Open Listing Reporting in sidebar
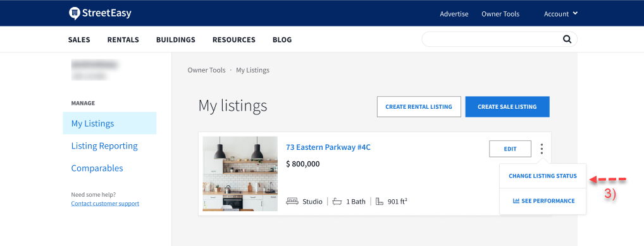This screenshot has width=644, height=246. pyautogui.click(x=104, y=146)
